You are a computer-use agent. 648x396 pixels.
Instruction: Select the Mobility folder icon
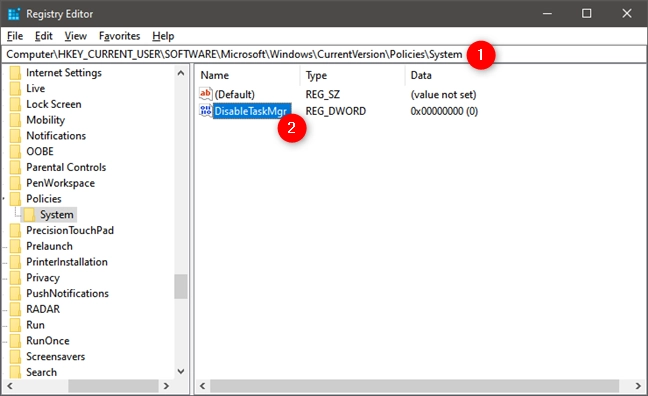coord(15,120)
